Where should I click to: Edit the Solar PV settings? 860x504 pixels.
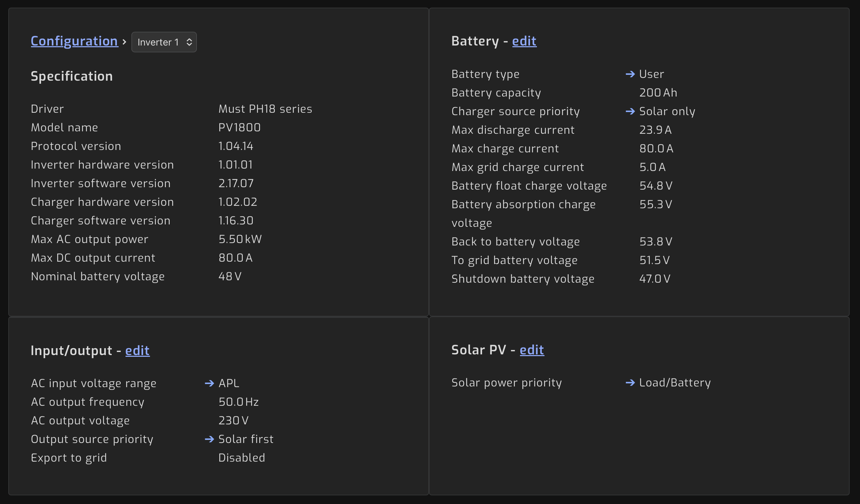coord(532,350)
